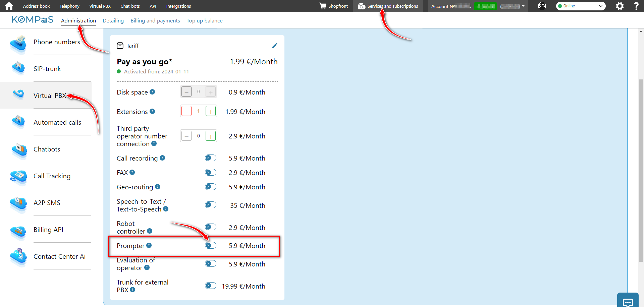The image size is (644, 307).
Task: Open the support agent icon
Action: pyautogui.click(x=542, y=6)
